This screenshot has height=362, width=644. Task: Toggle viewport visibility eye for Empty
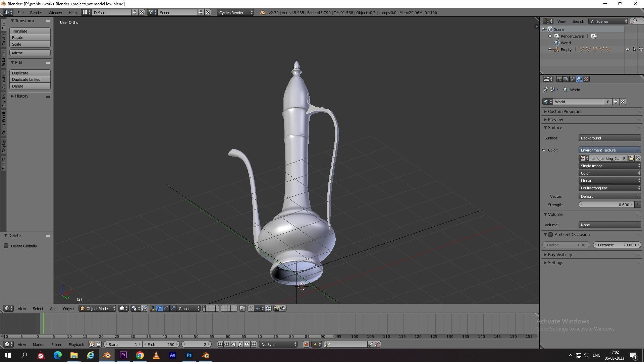click(x=627, y=50)
